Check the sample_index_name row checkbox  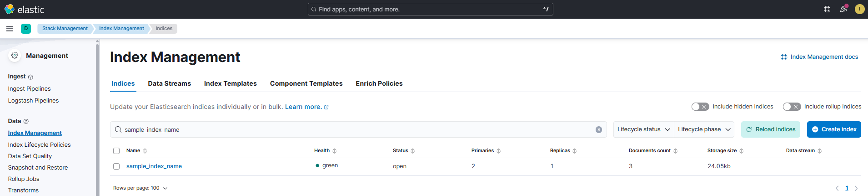(x=116, y=166)
